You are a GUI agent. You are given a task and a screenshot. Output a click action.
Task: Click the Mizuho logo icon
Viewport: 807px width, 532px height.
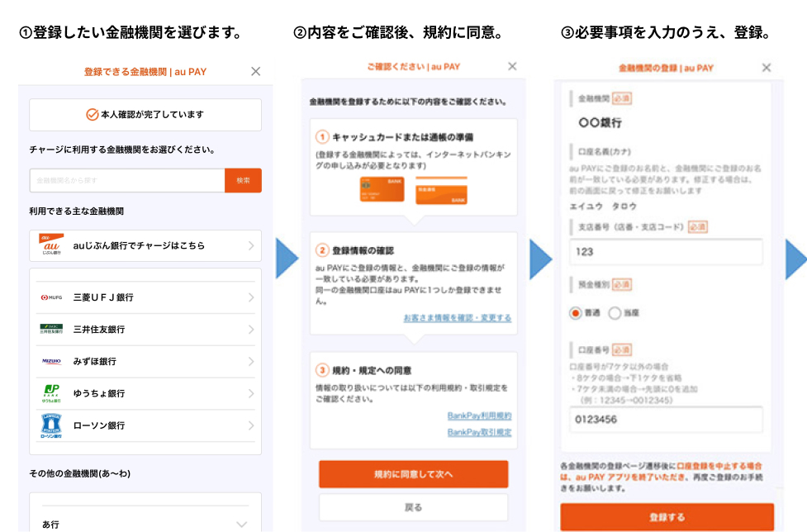[x=51, y=361]
